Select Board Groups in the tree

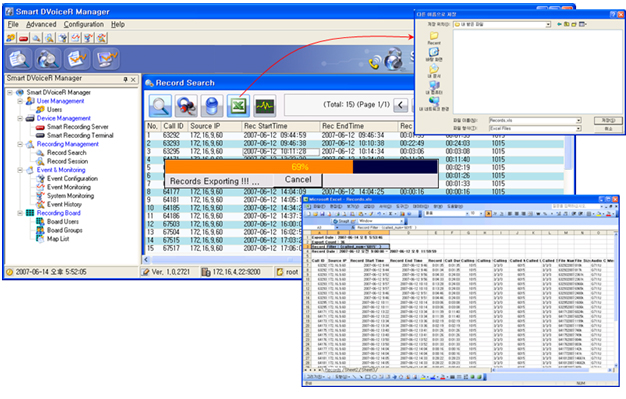click(65, 230)
